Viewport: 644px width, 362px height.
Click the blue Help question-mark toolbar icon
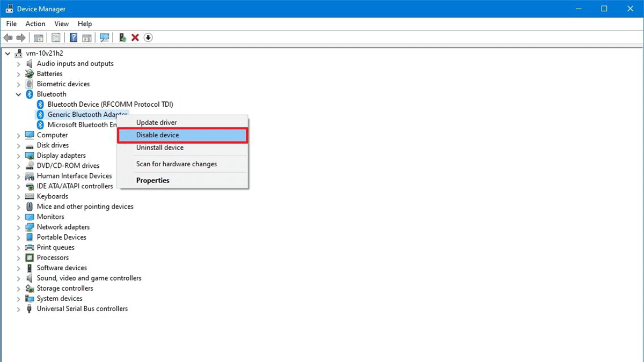(74, 38)
